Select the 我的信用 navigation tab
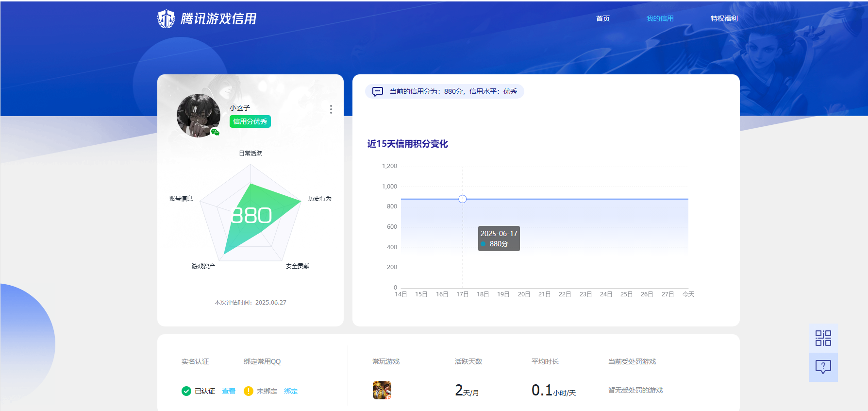 tap(660, 18)
